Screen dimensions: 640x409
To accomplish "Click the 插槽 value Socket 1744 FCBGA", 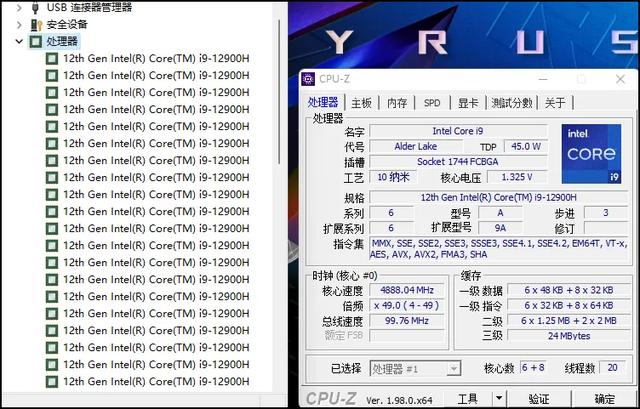I will coord(458,162).
